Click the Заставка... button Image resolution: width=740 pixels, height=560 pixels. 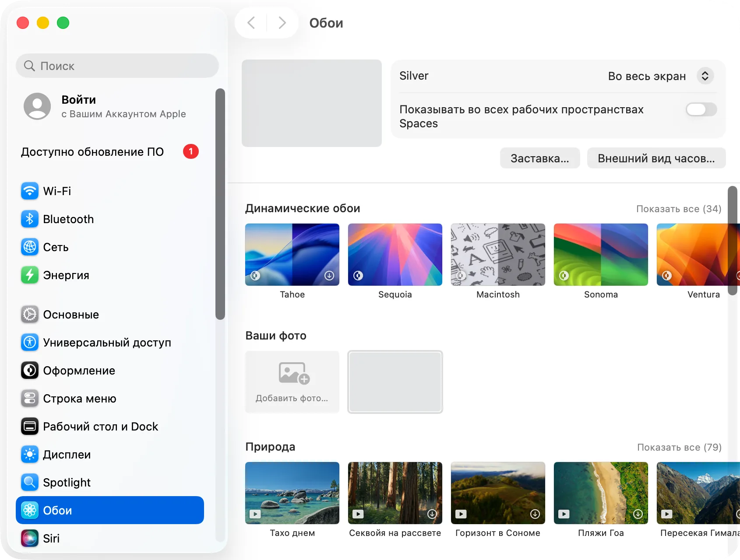point(540,158)
